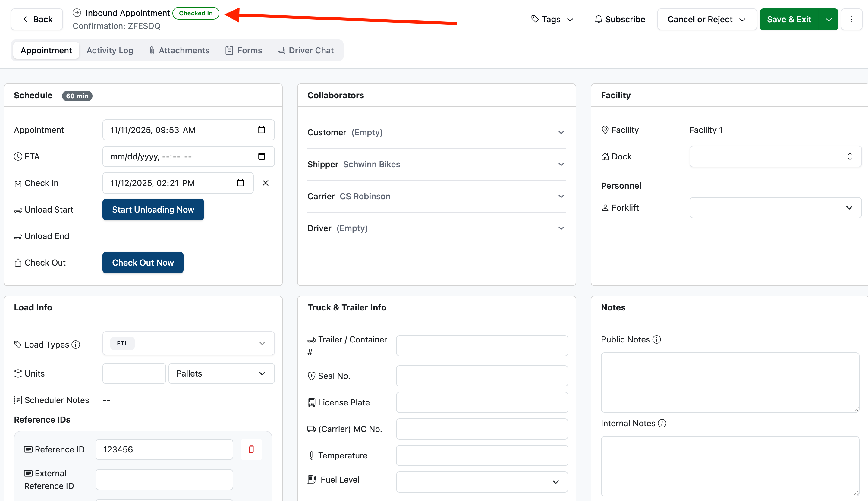Open the Cancel or Reject dropdown
Viewport: 868px width, 501px height.
point(707,19)
